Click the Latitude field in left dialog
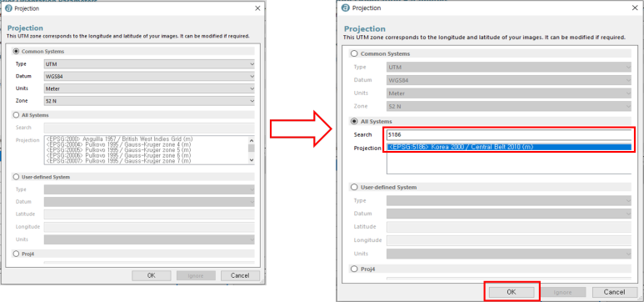The height and width of the screenshot is (302, 644). tap(149, 214)
